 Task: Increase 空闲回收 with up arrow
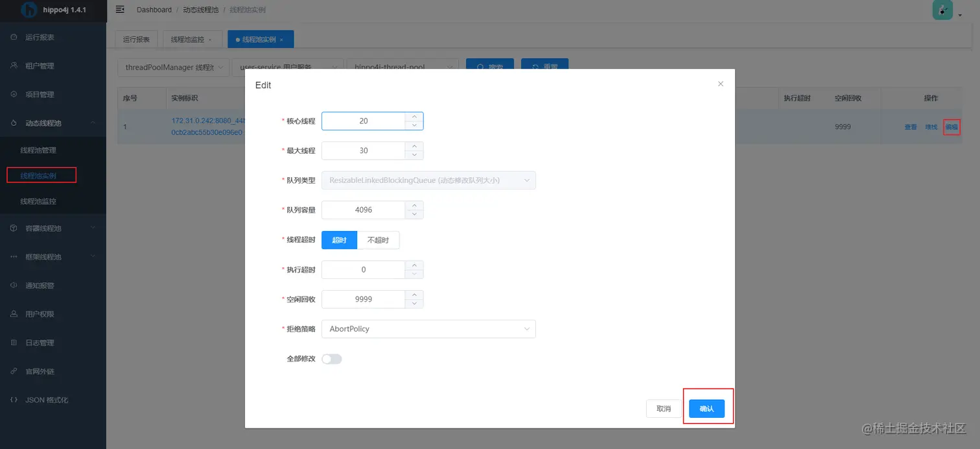coord(414,295)
